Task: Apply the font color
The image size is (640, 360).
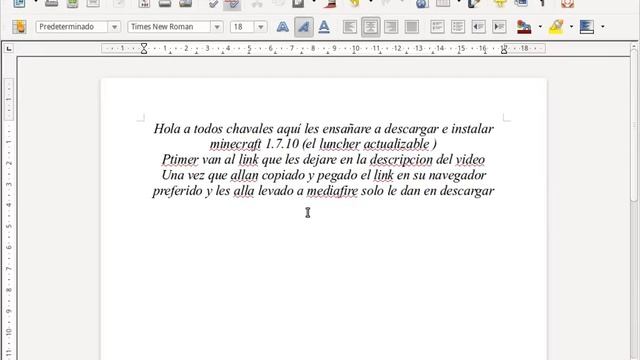Action: point(524,27)
